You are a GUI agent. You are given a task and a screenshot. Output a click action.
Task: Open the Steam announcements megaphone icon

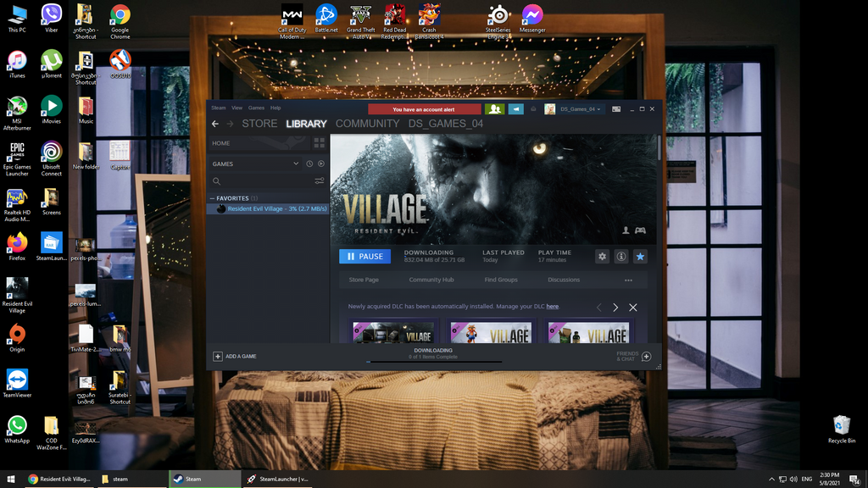(516, 109)
